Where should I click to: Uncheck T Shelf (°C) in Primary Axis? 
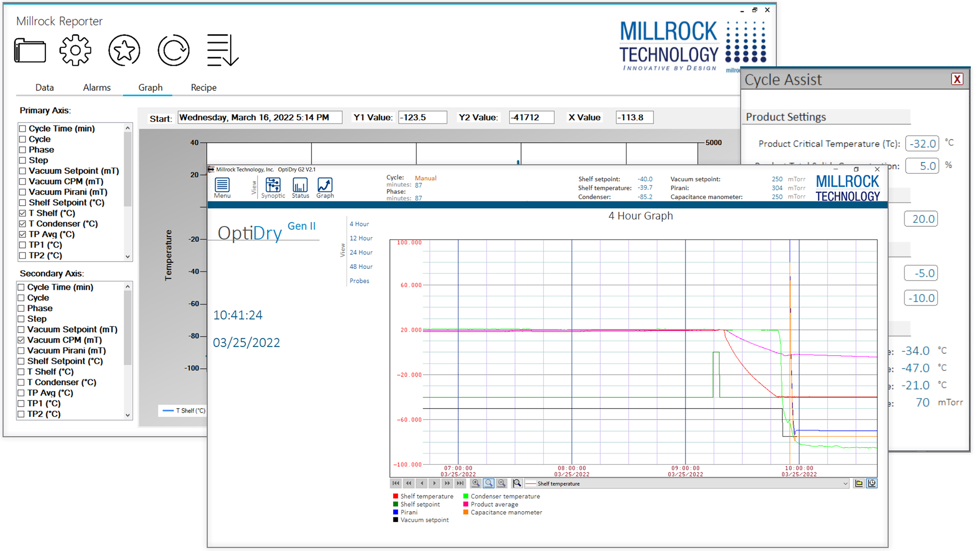click(x=22, y=213)
